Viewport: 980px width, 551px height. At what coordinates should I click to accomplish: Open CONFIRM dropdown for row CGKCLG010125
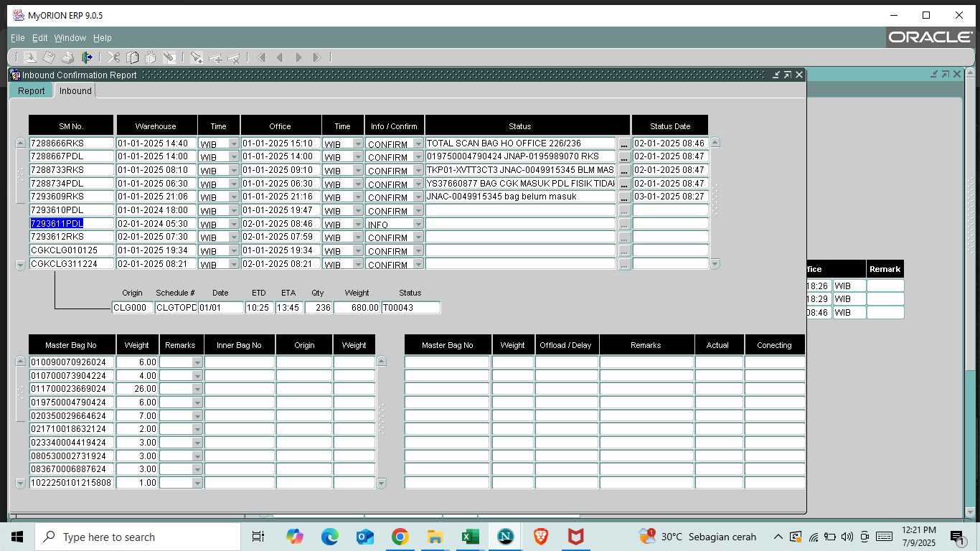point(418,250)
